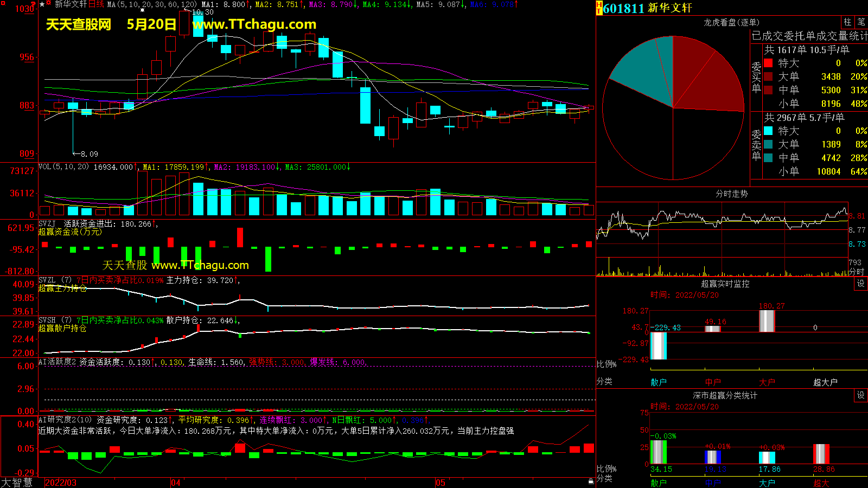
Task: Click the 大智慧 label at bottom-left
Action: pos(17,483)
